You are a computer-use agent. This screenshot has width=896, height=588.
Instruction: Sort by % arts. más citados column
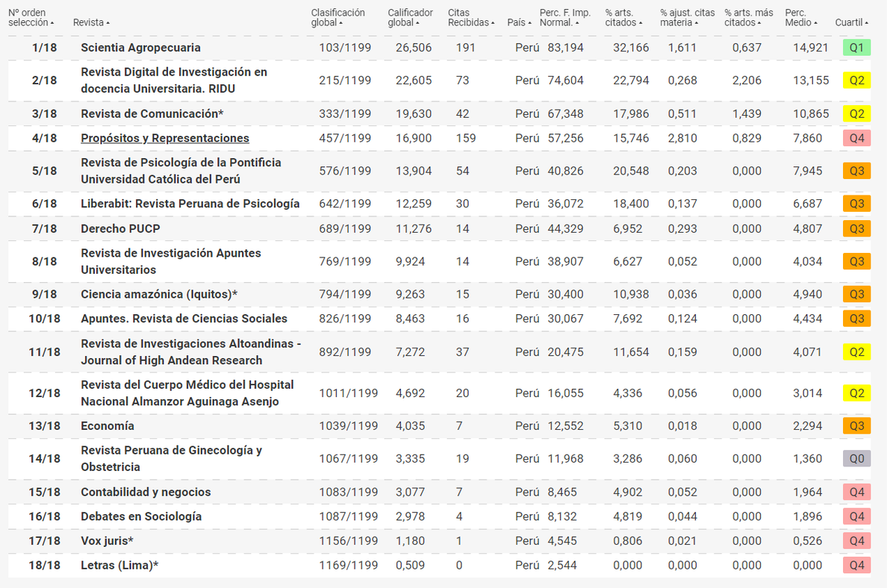(749, 17)
